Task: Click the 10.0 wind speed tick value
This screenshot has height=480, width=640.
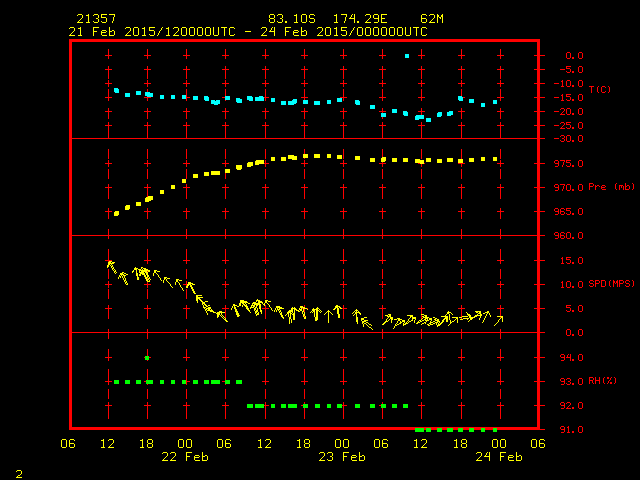Action: pyautogui.click(x=571, y=285)
